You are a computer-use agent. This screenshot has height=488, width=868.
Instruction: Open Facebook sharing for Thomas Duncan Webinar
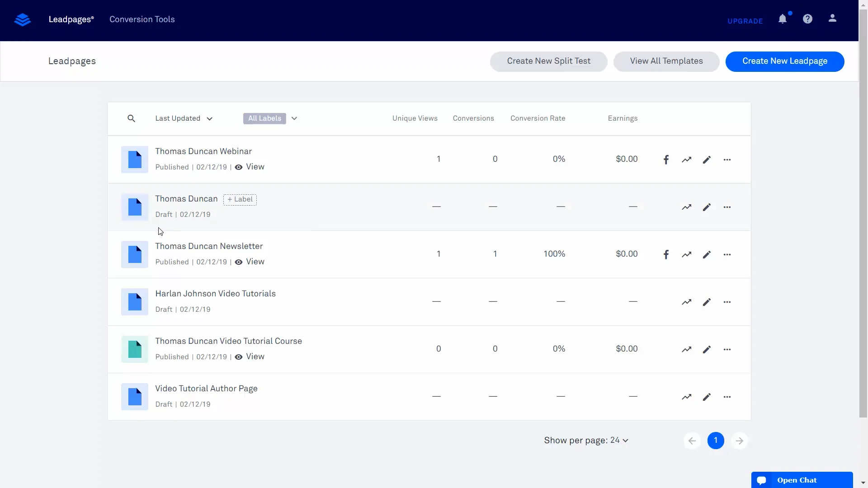(666, 160)
